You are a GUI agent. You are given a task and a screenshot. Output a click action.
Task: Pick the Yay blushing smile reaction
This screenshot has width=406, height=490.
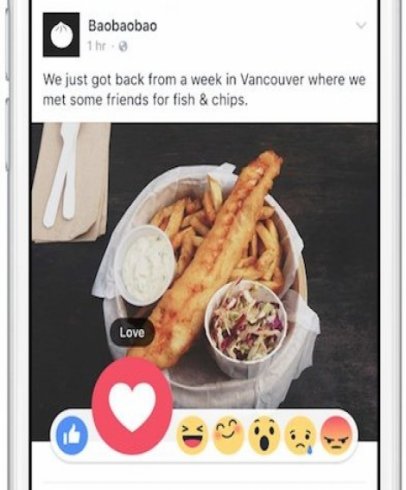coord(229,435)
